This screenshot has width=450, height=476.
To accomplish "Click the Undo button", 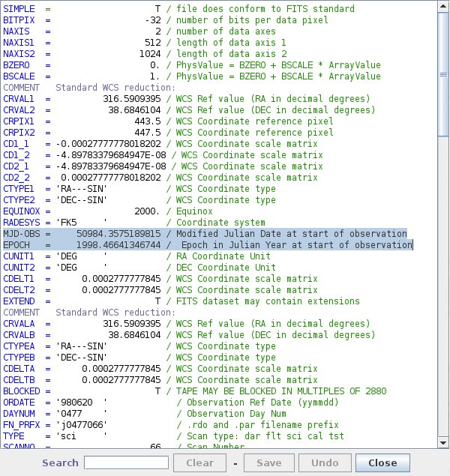I will [325, 463].
